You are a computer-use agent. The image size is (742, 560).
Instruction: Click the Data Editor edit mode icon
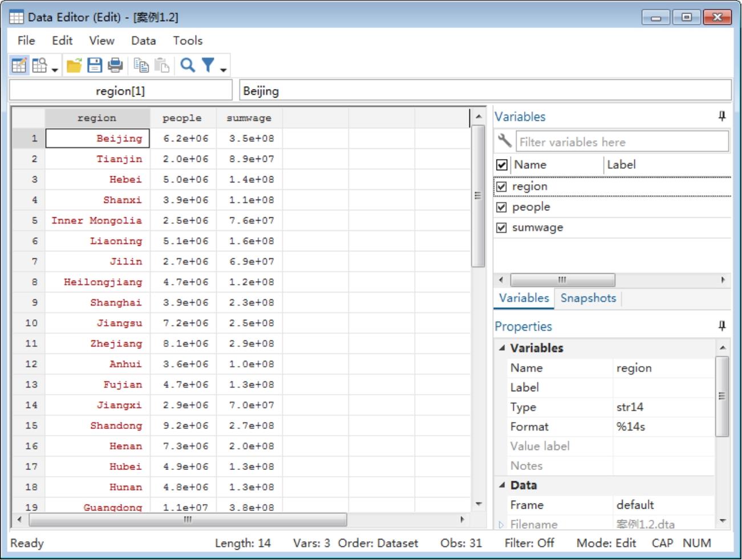coord(19,66)
